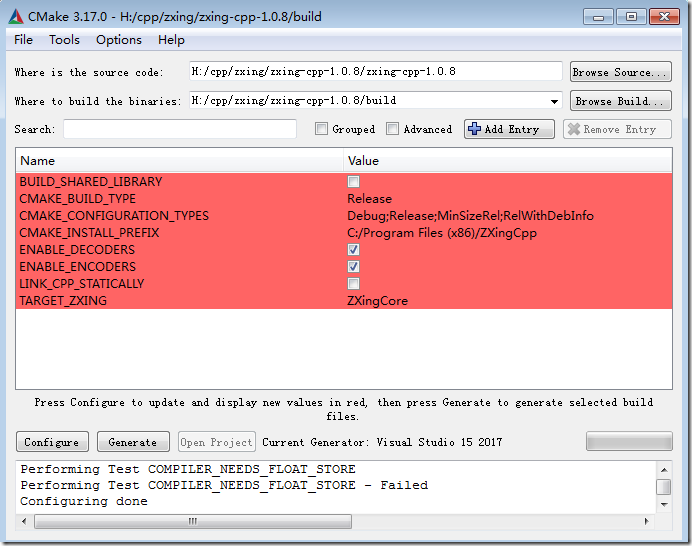692x546 pixels.
Task: Select the TARGET_ZXING entry name
Action: 63,301
